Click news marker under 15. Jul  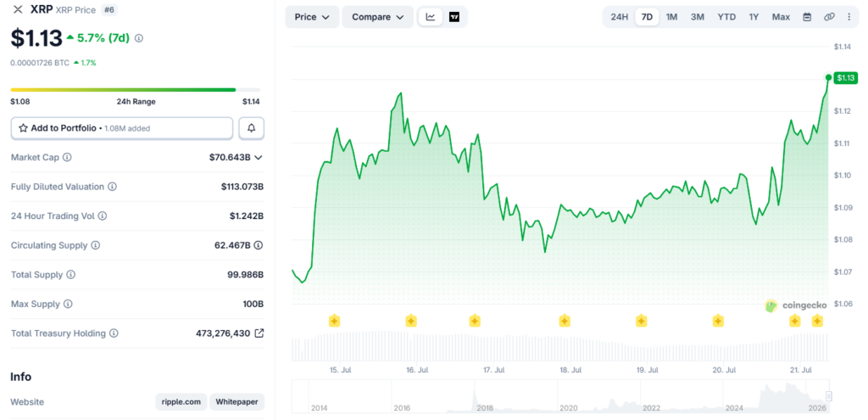[334, 320]
